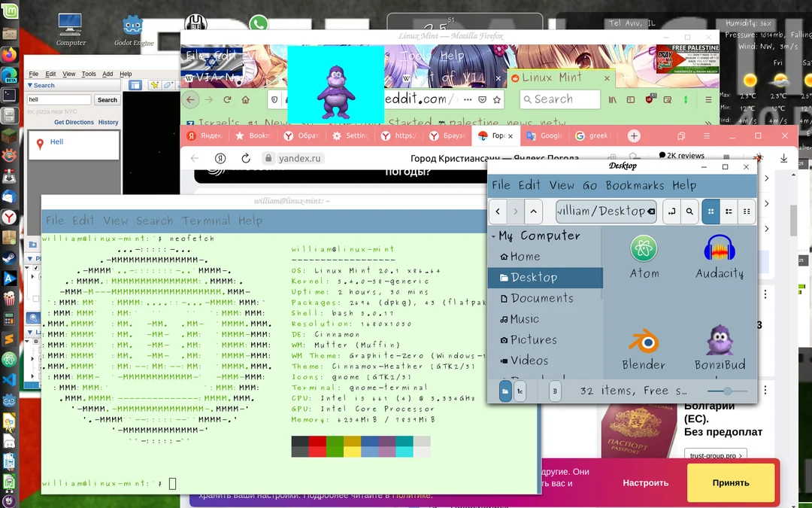Click the search icon in the Nemo toolbar
The width and height of the screenshot is (812, 508).
click(x=690, y=211)
